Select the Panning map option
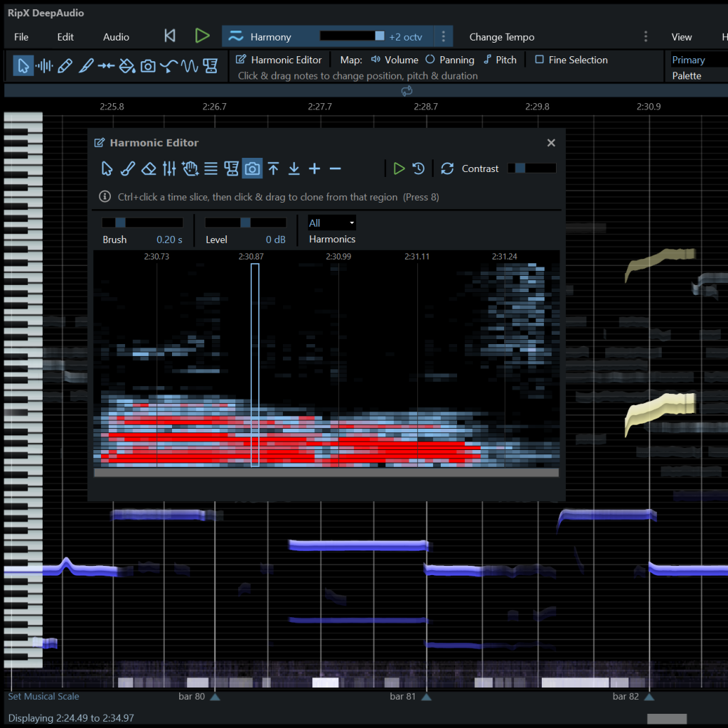The width and height of the screenshot is (728, 728). coord(450,60)
